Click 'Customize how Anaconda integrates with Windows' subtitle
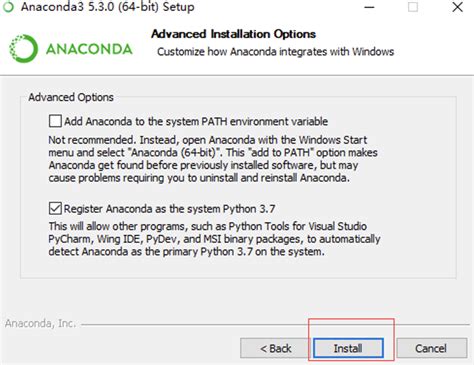Image resolution: width=474 pixels, height=365 pixels. pyautogui.click(x=275, y=52)
